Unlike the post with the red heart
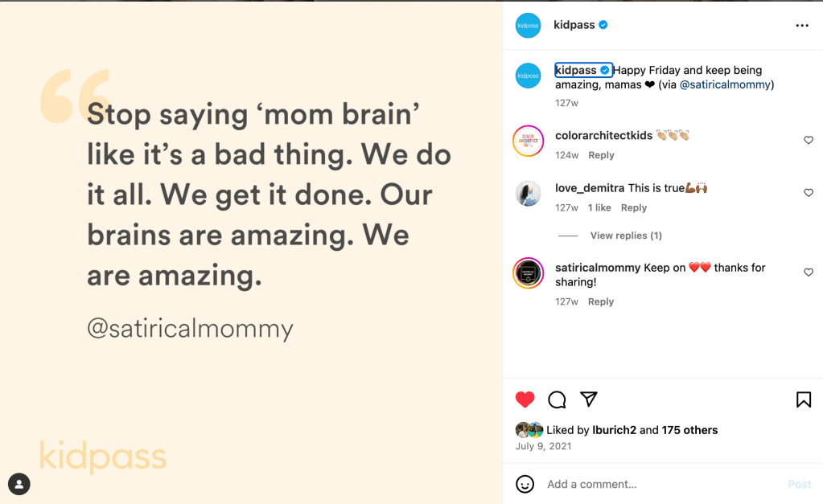823x504 pixels. pyautogui.click(x=525, y=400)
